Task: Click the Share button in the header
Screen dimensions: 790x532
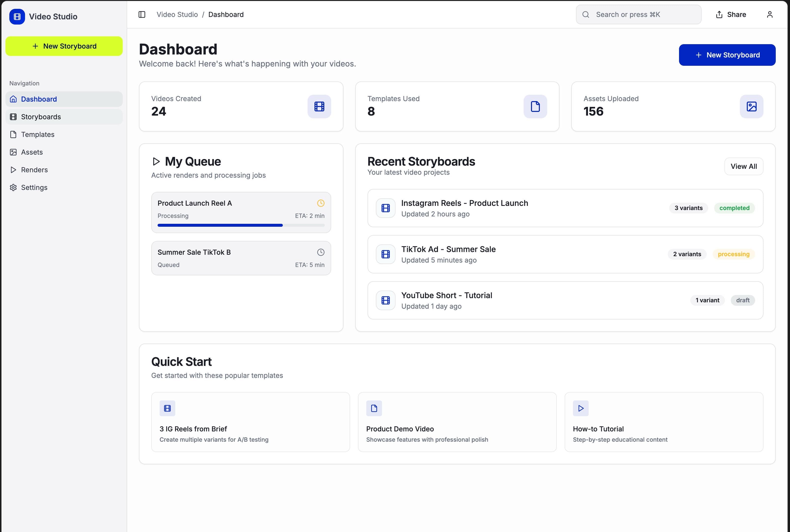Action: pos(731,14)
